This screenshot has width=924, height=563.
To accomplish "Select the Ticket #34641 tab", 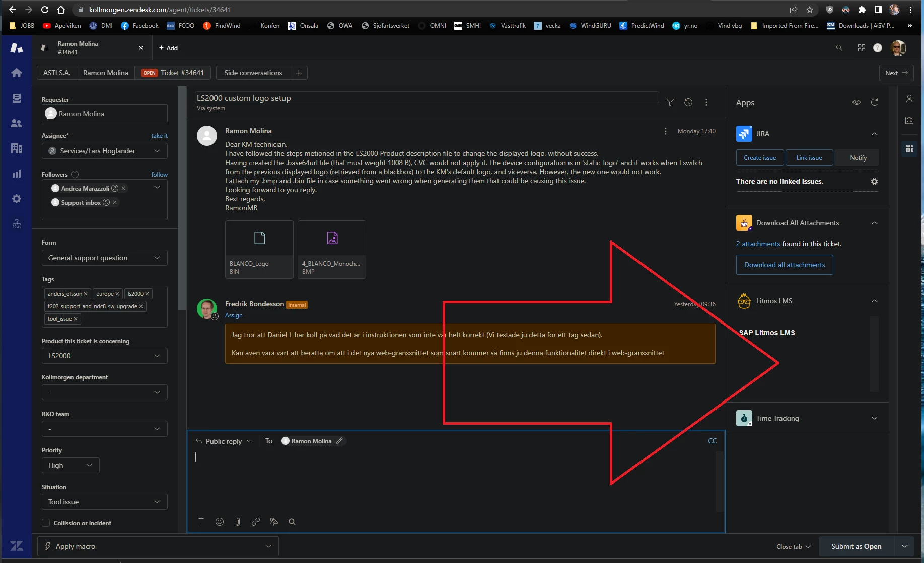I will tap(173, 73).
